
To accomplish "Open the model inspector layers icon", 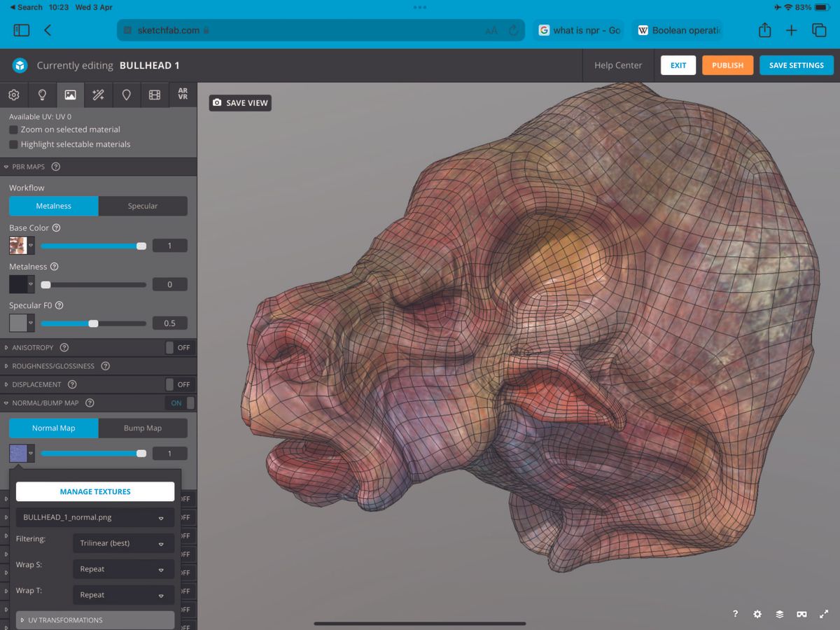I will tap(780, 614).
